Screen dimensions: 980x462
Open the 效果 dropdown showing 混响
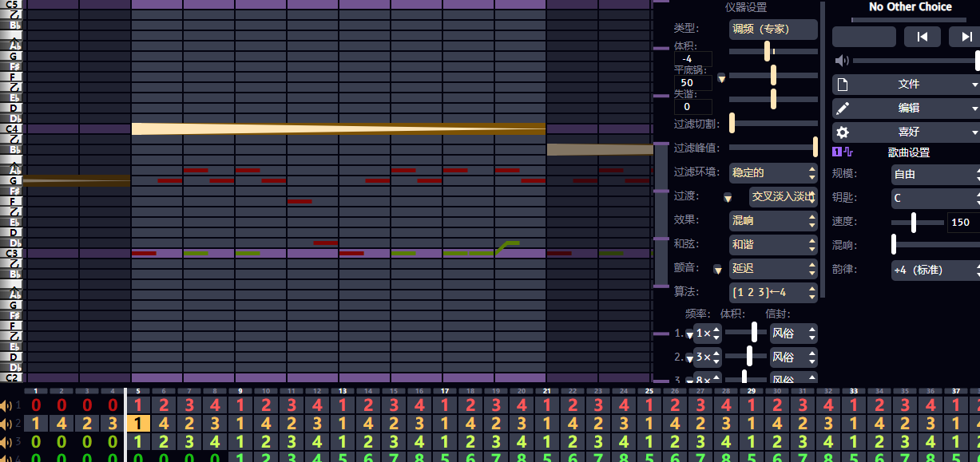pyautogui.click(x=773, y=220)
